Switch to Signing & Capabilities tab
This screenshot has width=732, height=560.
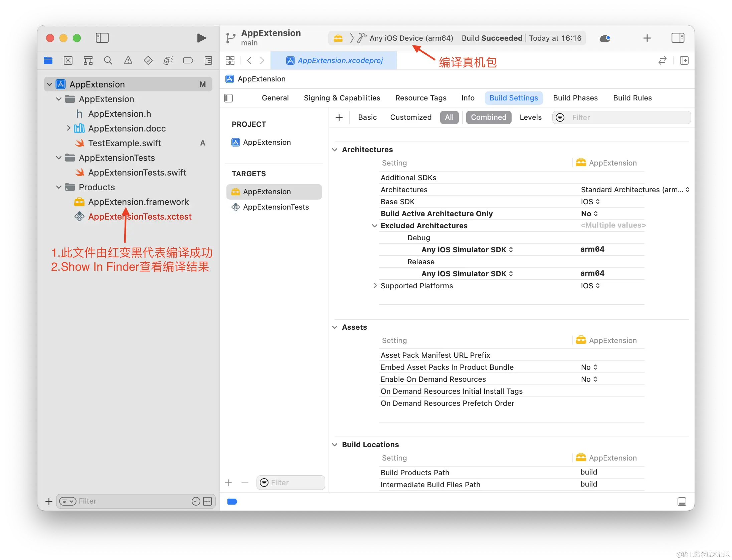342,98
